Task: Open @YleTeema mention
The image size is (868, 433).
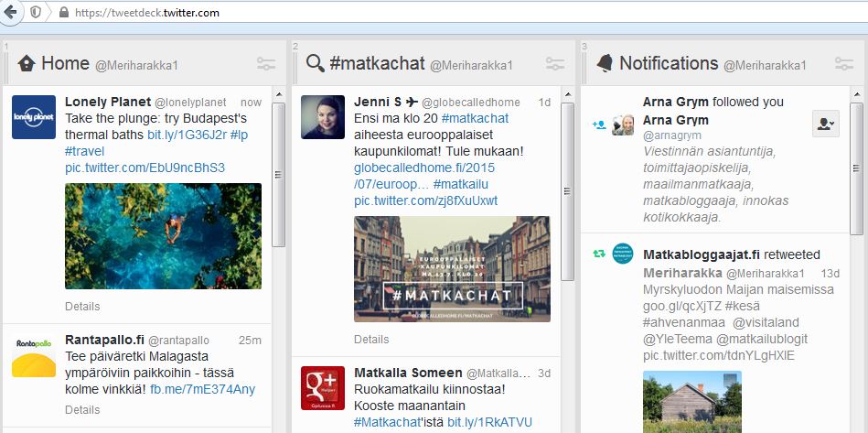Action: coord(678,339)
